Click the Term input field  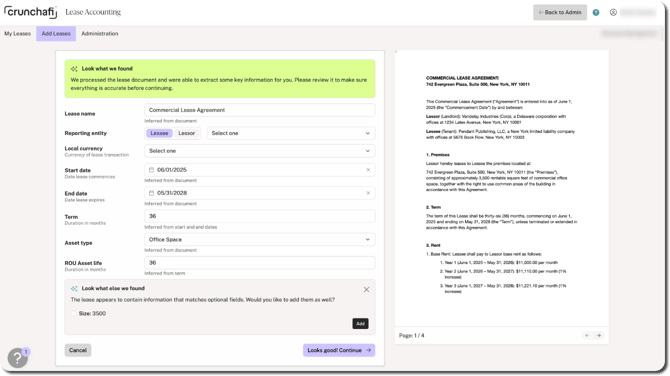tap(260, 216)
